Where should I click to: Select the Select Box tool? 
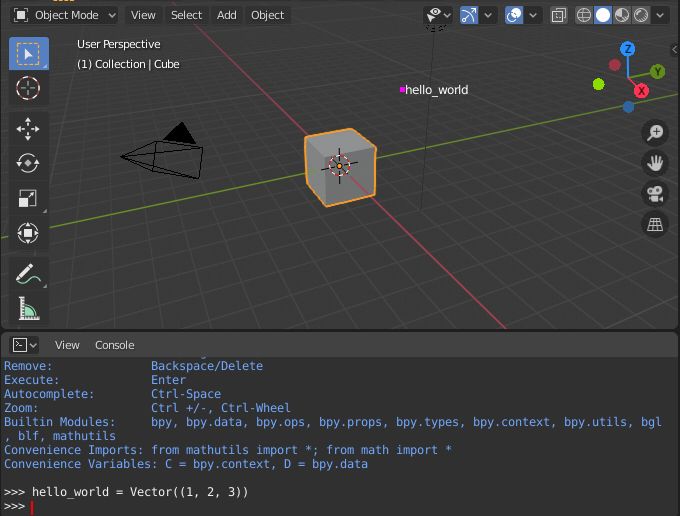point(28,54)
